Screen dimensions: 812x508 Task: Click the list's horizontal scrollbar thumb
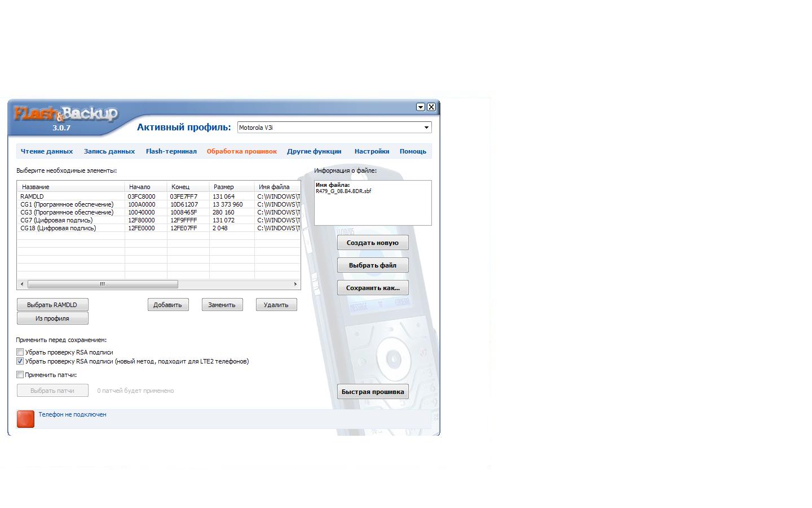pyautogui.click(x=103, y=284)
